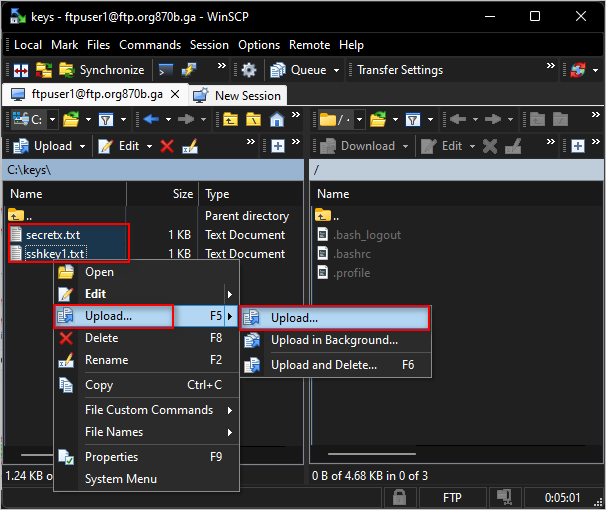The height and width of the screenshot is (510, 606).
Task: Choose Upload and Delete... submenu item
Action: [x=335, y=365]
